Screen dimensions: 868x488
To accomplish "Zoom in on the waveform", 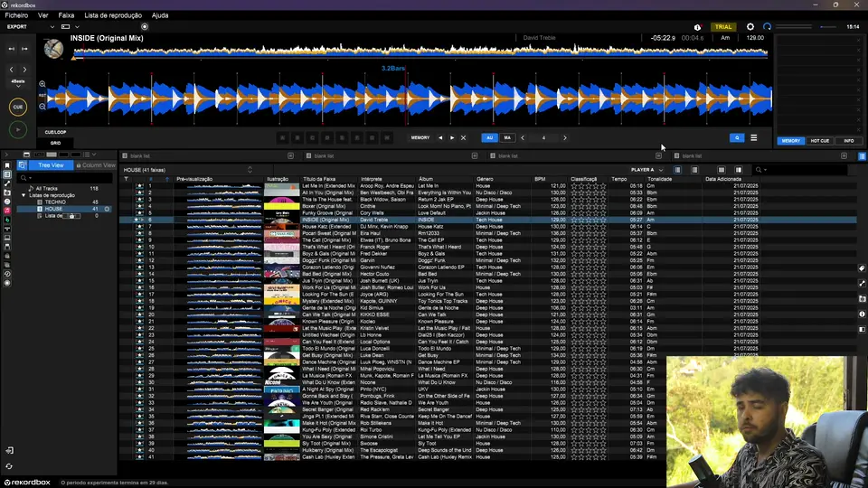I will tap(42, 84).
